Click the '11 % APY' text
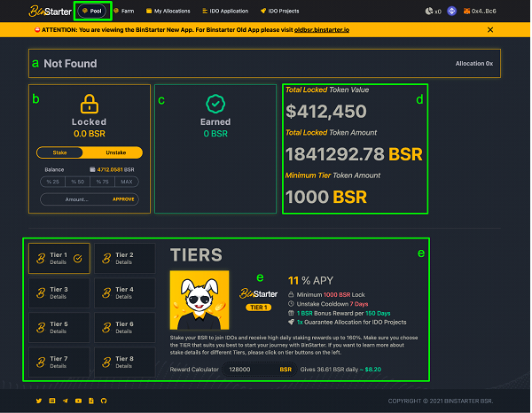 point(311,280)
